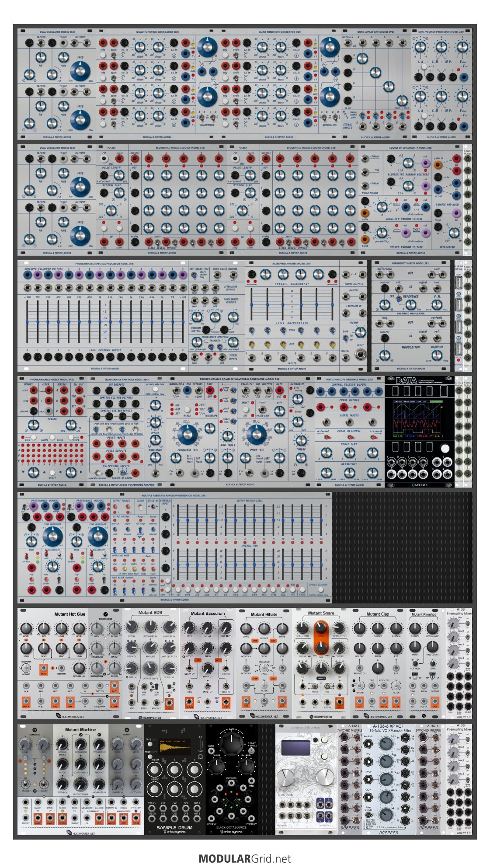
Task: Click the probability knob on Source of Uncertainty
Action: tap(382, 232)
